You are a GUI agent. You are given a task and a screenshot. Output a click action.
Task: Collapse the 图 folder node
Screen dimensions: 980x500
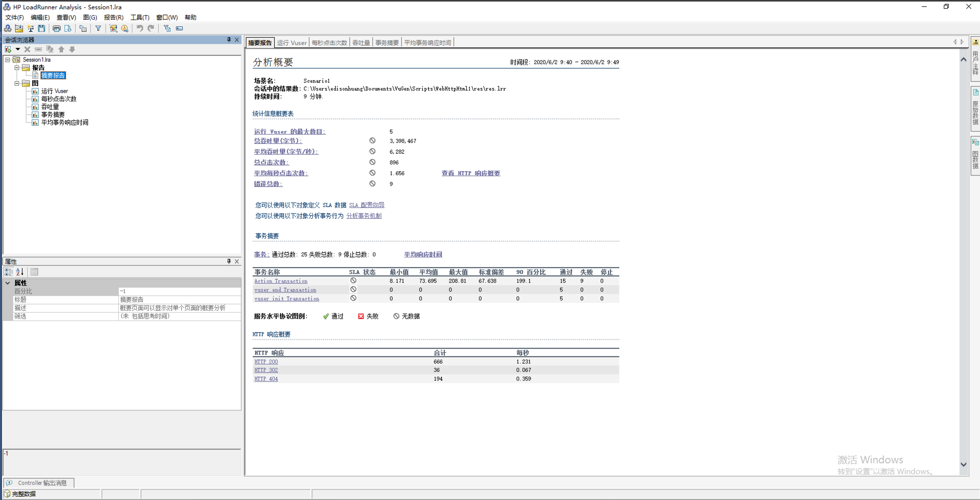click(17, 83)
